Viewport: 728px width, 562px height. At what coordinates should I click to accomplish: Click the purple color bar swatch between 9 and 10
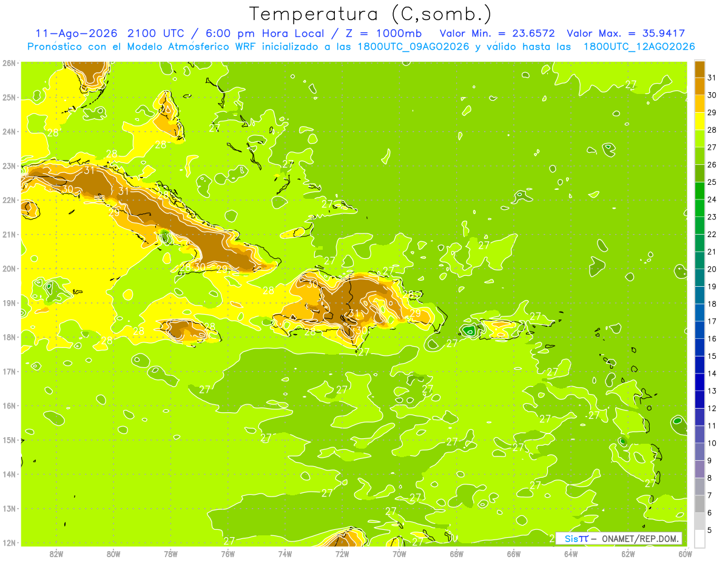tap(699, 452)
